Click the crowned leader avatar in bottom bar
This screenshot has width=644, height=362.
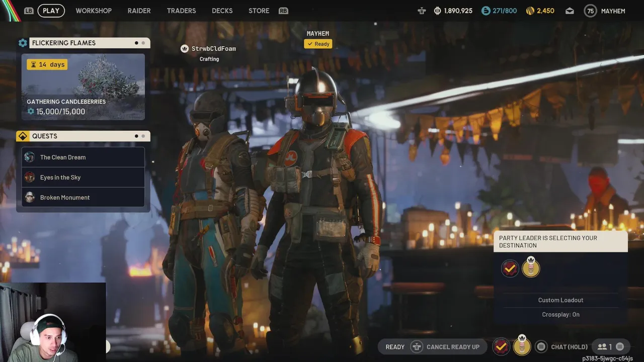pos(522,345)
